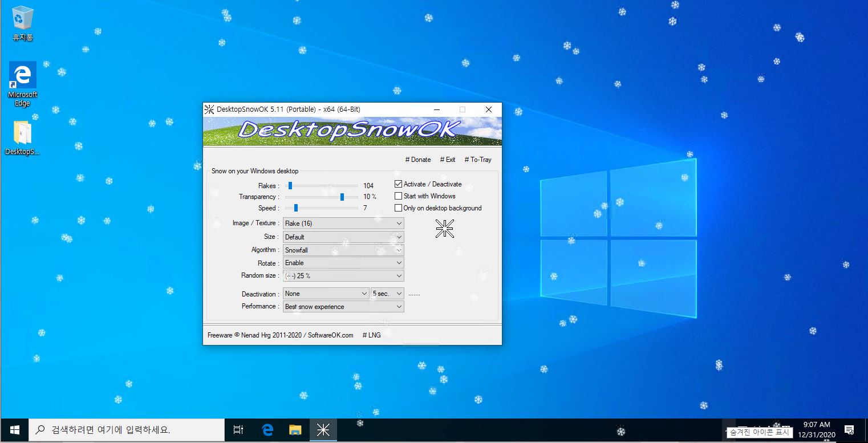Click the # Exit menu item
868x443 pixels.
(x=448, y=160)
